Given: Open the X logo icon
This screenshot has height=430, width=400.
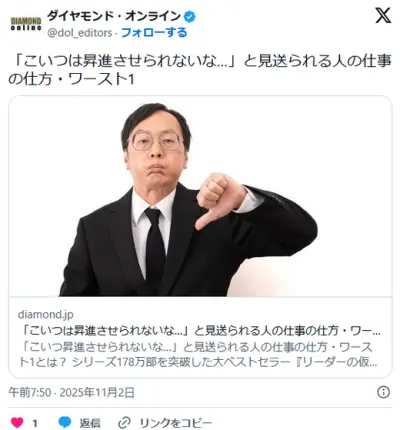Looking at the screenshot, I should pyautogui.click(x=383, y=15).
